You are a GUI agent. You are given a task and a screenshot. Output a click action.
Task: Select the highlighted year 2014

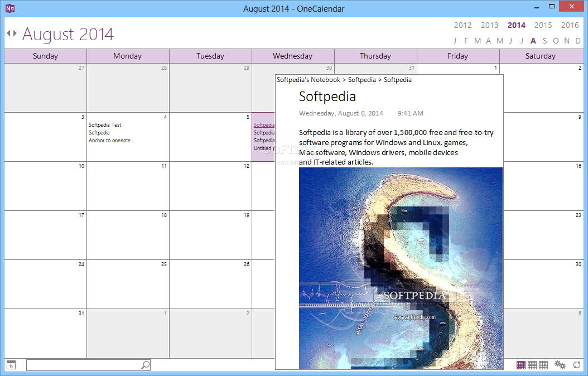[x=517, y=25]
